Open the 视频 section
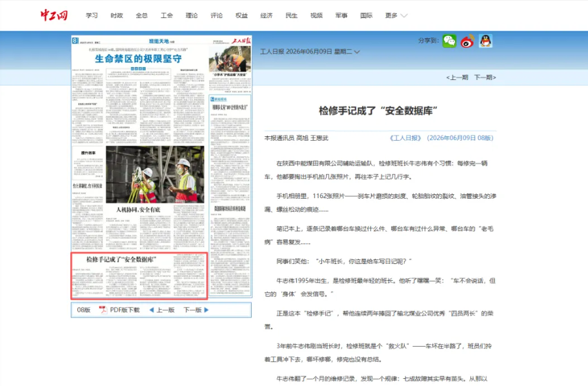This screenshot has width=588, height=386. point(316,15)
